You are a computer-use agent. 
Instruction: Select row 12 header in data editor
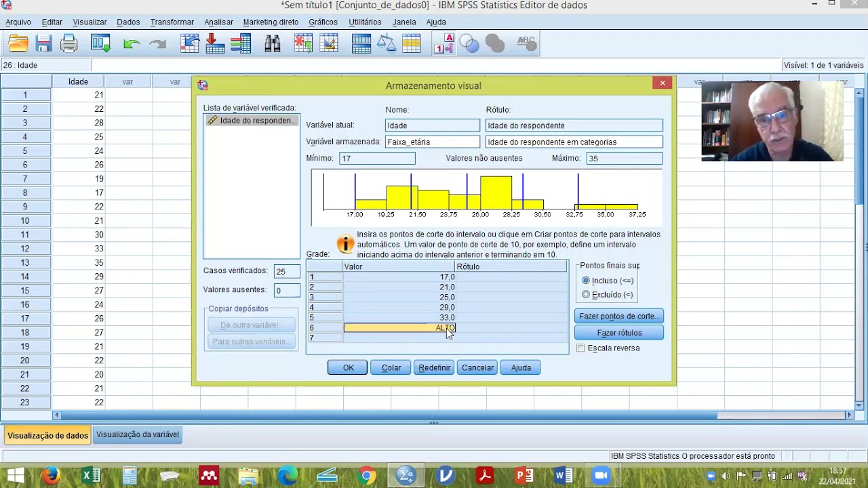pyautogui.click(x=25, y=249)
